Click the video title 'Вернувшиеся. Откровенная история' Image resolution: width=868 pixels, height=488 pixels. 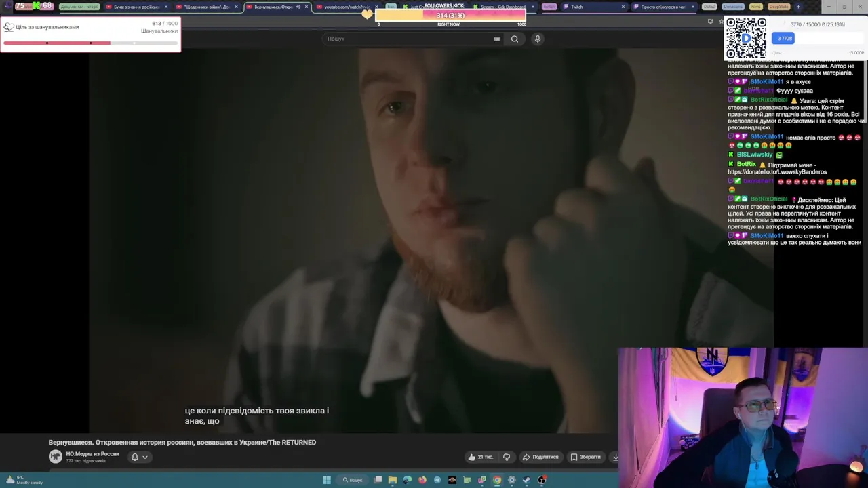pyautogui.click(x=182, y=442)
